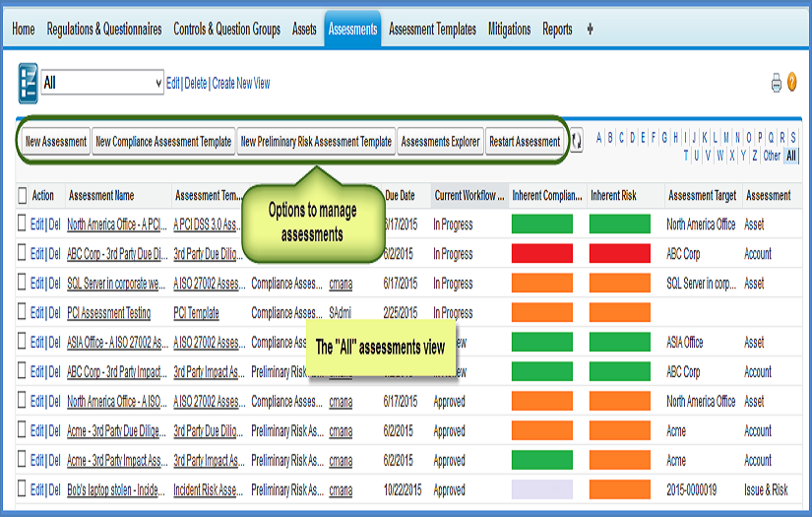Click the New Assessment button
The height and width of the screenshot is (517, 812).
coord(56,142)
